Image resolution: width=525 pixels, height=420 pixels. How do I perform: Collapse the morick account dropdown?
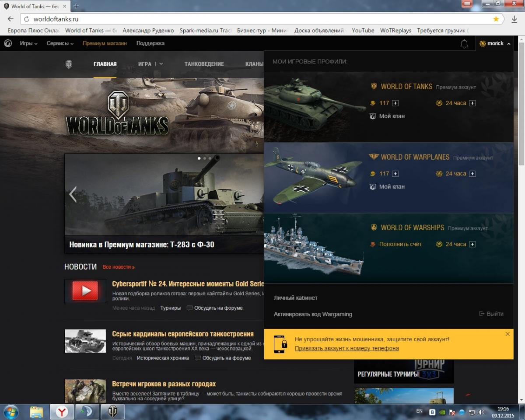(495, 43)
